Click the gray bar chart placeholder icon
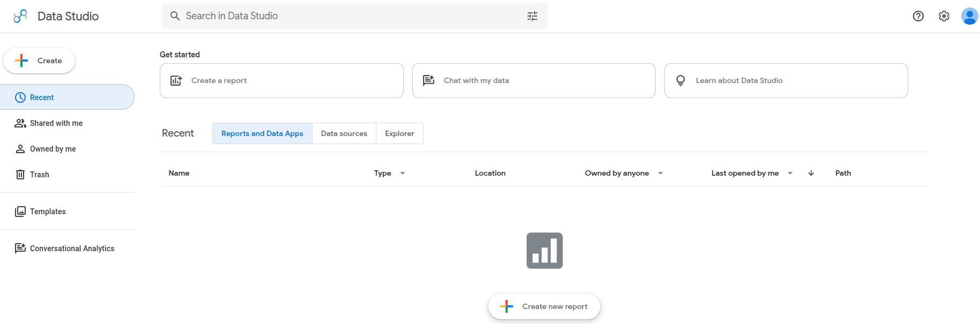The image size is (980, 324). [545, 251]
